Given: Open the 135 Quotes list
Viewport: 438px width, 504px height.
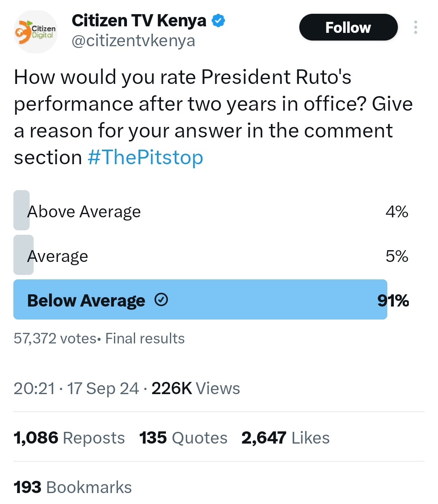Looking at the screenshot, I should click(x=183, y=438).
